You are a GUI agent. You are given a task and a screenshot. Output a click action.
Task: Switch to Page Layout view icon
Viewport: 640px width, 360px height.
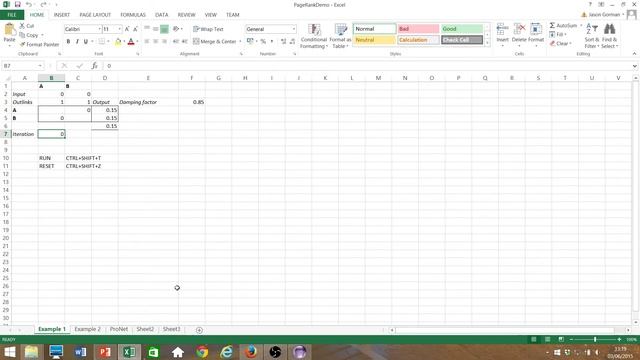tap(547, 339)
